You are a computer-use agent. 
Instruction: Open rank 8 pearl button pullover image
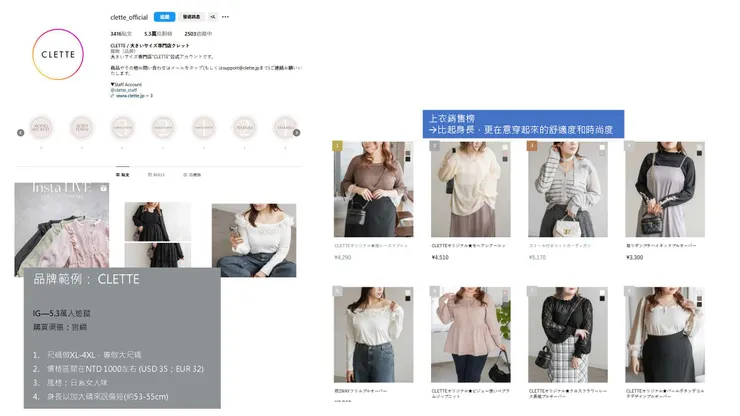click(665, 334)
